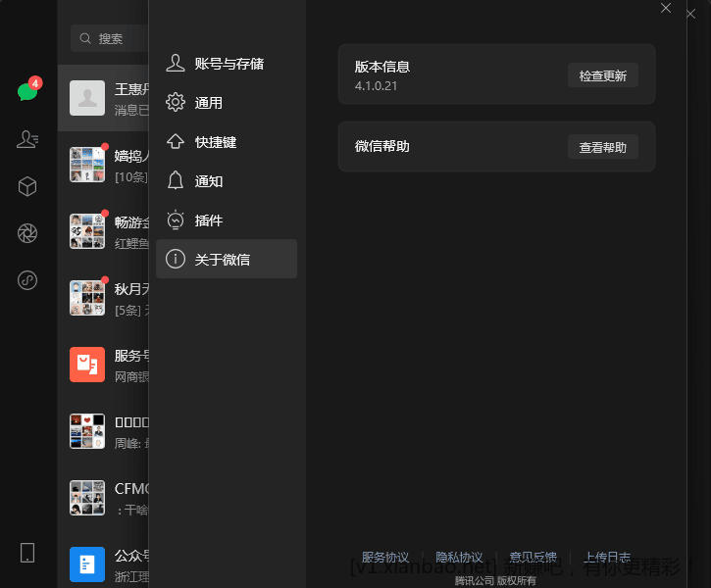Open the phone icon at sidebar bottom
This screenshot has height=588, width=711.
27,553
